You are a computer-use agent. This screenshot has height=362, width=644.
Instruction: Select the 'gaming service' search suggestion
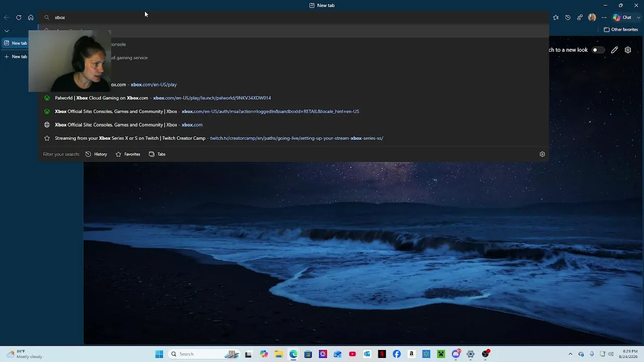click(294, 58)
